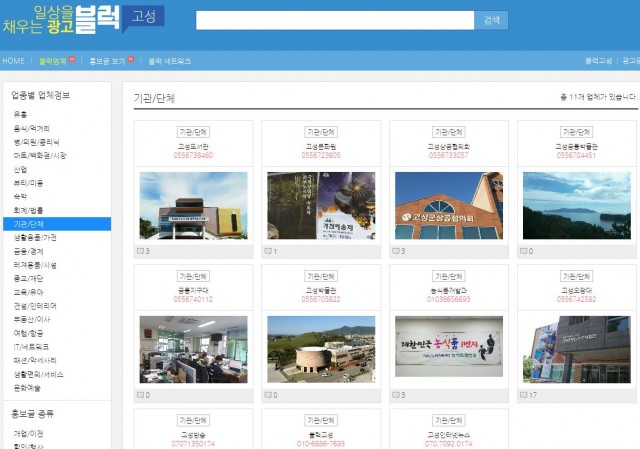Open the 블럭 네트워크 menu item
This screenshot has height=449, width=640.
click(169, 61)
